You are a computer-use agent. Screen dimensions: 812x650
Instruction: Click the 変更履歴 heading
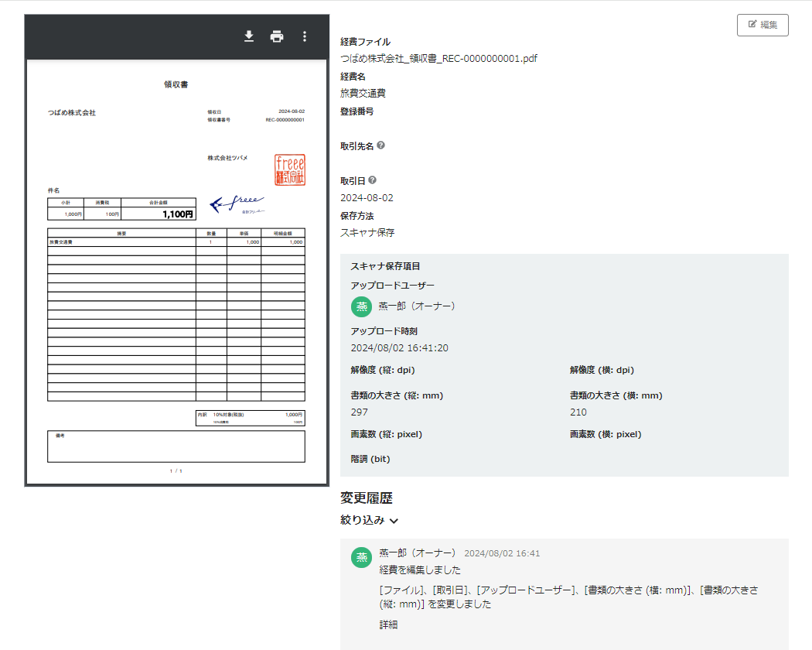[x=367, y=498]
